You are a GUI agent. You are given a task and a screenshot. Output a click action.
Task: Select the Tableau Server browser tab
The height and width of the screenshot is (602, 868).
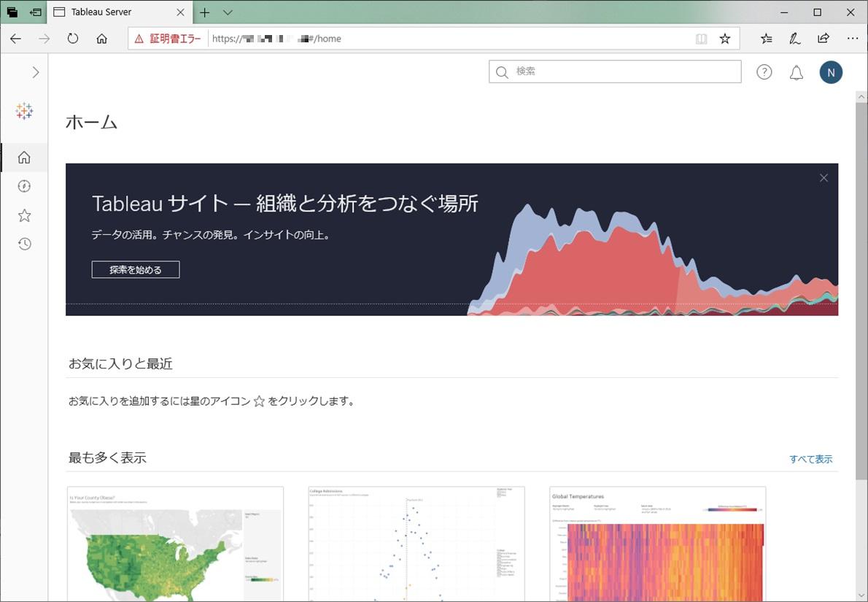pos(119,12)
